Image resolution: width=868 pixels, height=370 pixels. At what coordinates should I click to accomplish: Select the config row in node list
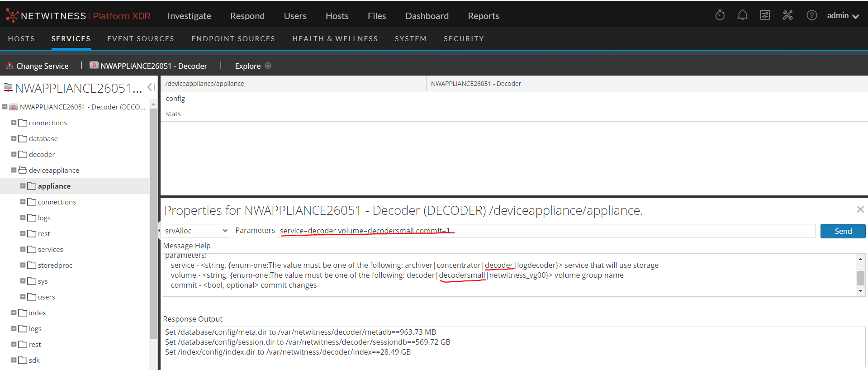[175, 99]
